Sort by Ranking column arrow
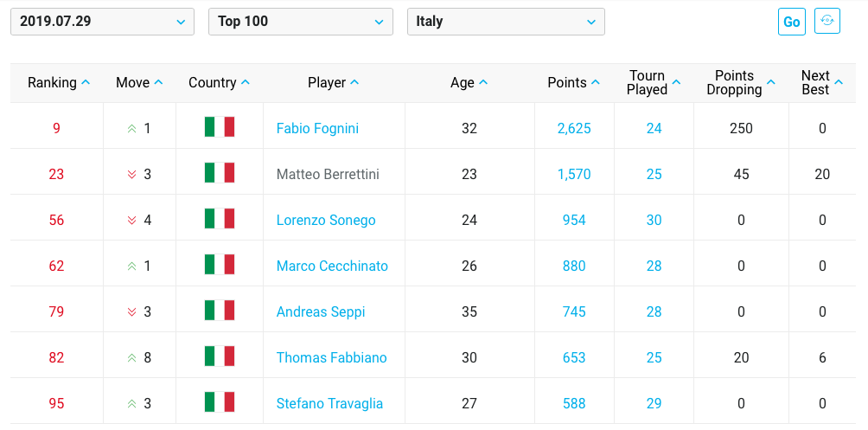Screen dimensions: 868x430 86,82
